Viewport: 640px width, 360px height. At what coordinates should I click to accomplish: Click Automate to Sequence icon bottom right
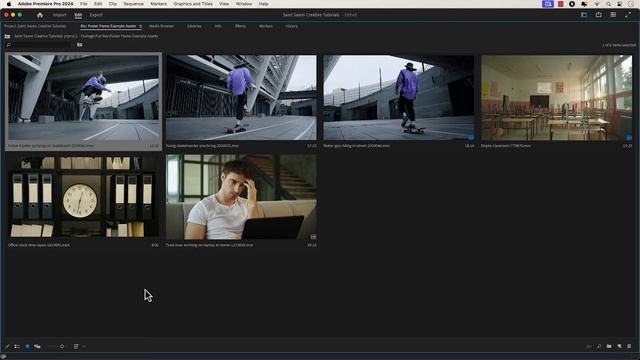[589, 346]
